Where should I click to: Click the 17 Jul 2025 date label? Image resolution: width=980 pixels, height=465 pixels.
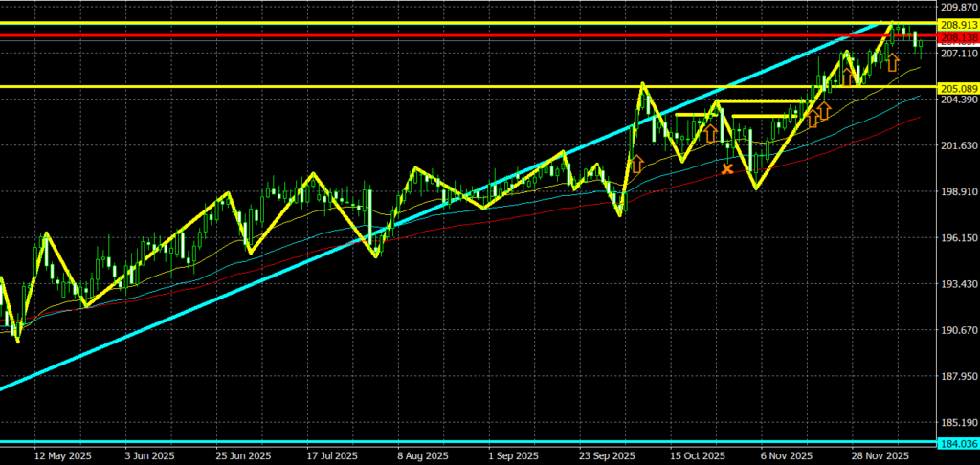(332, 455)
